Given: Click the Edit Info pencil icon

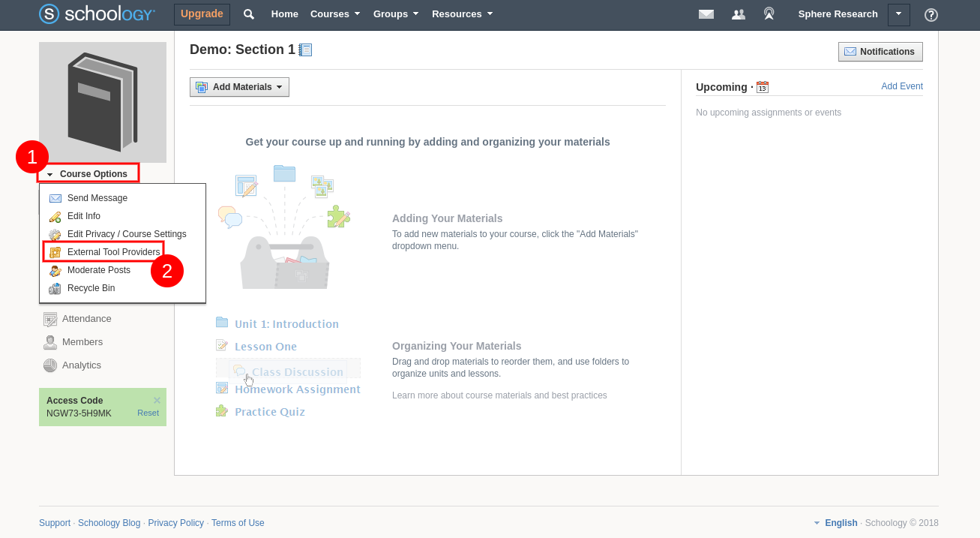Looking at the screenshot, I should click(55, 216).
